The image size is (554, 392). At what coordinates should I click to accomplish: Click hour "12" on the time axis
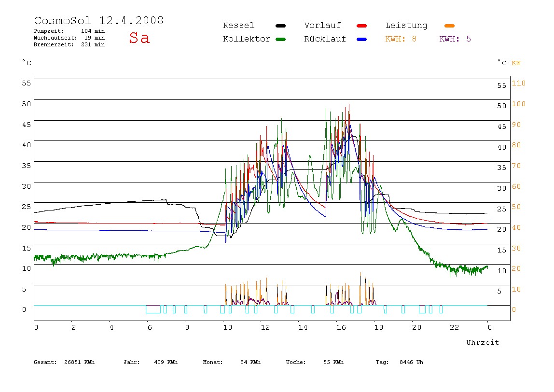265,328
